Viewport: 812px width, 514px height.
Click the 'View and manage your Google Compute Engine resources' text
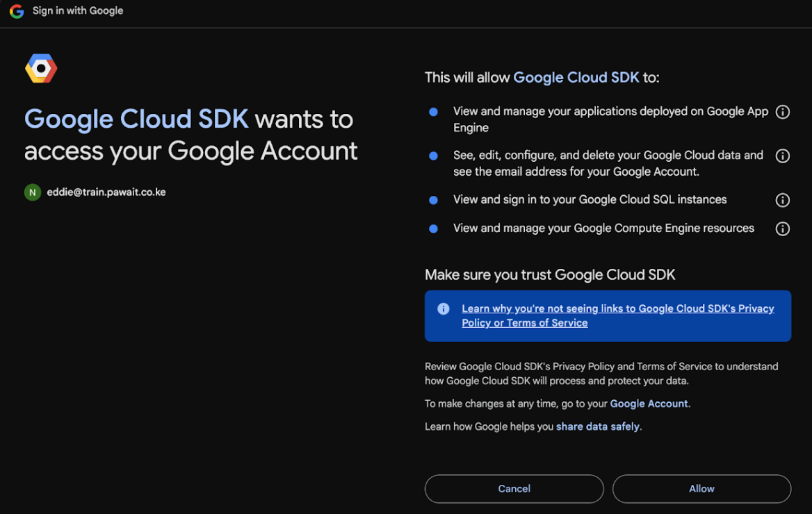point(603,229)
